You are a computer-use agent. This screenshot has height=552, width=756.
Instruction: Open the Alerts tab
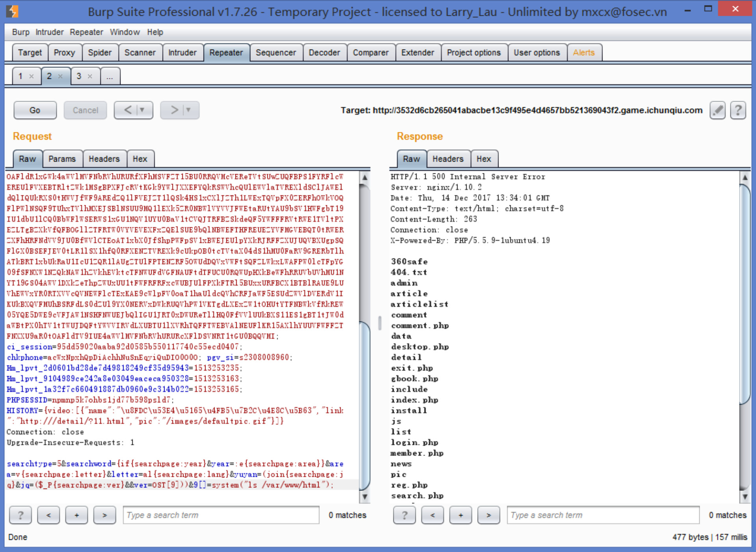pos(584,53)
